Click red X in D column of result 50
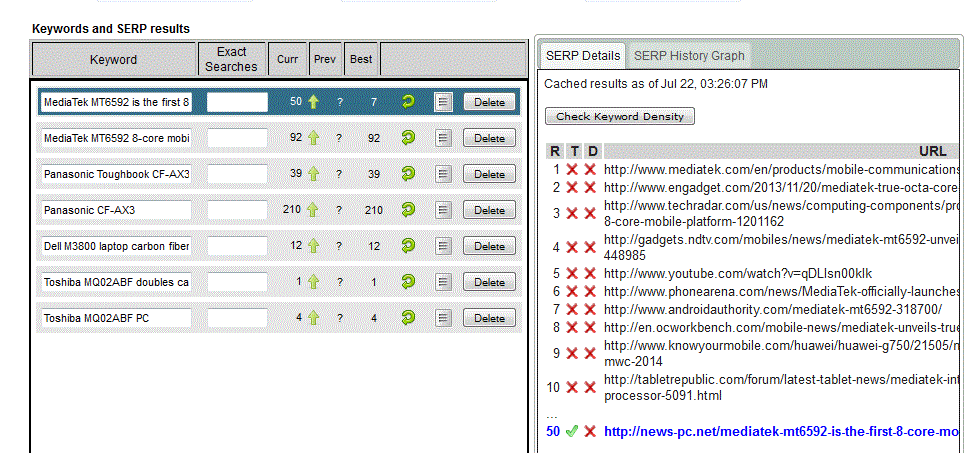The image size is (977, 453). click(x=590, y=431)
